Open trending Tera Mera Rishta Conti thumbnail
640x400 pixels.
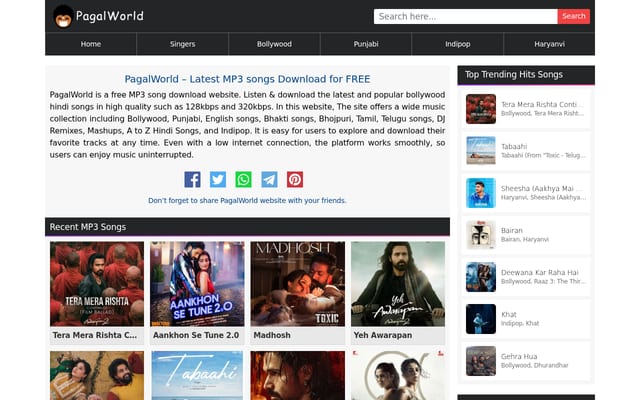tap(481, 109)
